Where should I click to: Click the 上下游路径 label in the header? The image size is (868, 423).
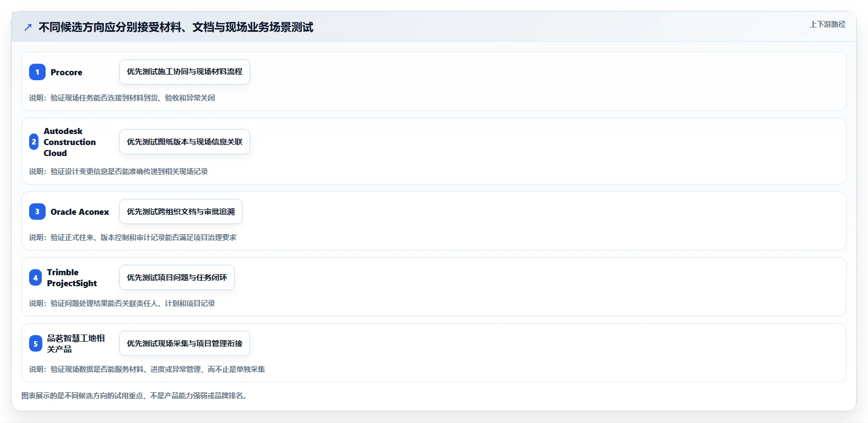coord(827,24)
